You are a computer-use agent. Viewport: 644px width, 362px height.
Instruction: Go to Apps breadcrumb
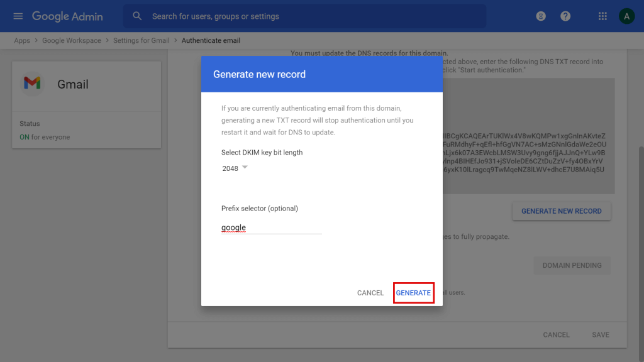22,41
